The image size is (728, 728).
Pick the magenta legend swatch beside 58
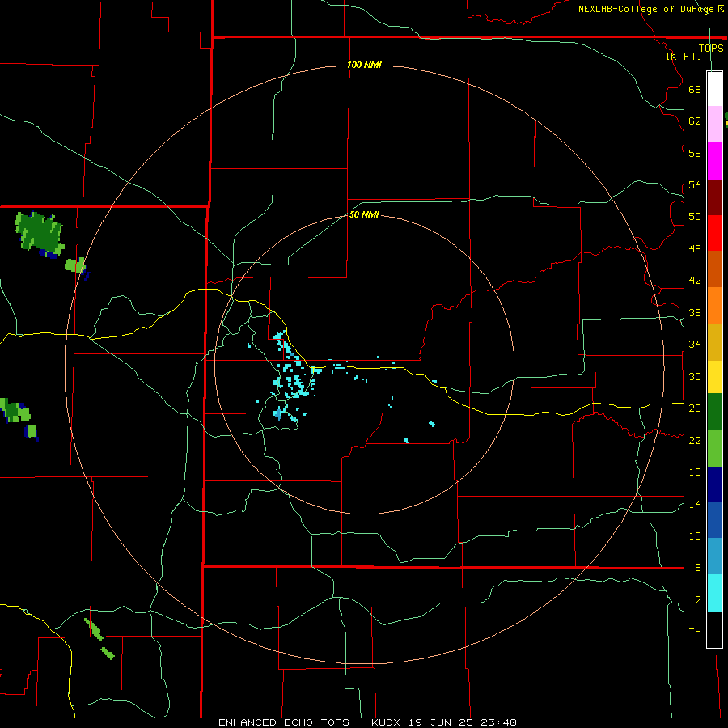tap(714, 161)
